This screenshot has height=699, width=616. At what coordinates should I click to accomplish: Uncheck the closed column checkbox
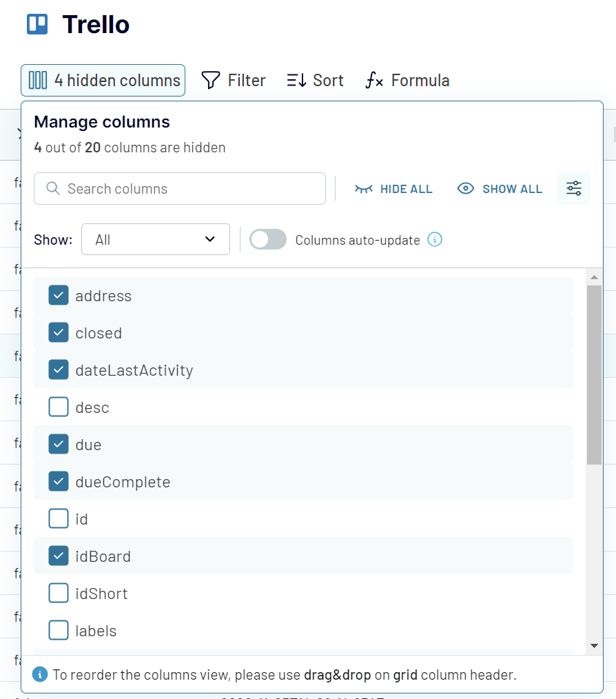59,332
